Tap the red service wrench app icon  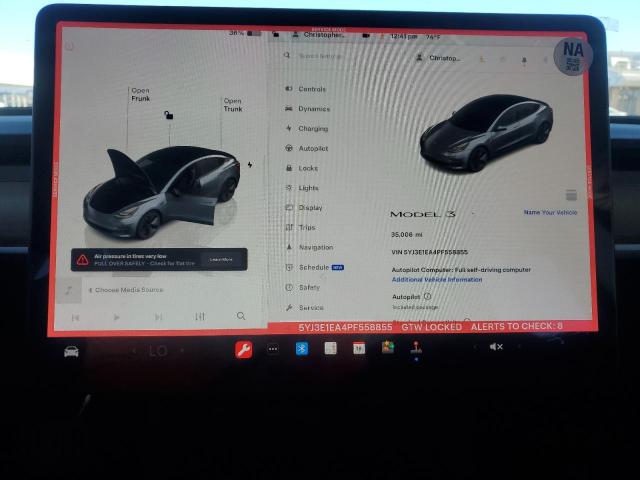[243, 349]
